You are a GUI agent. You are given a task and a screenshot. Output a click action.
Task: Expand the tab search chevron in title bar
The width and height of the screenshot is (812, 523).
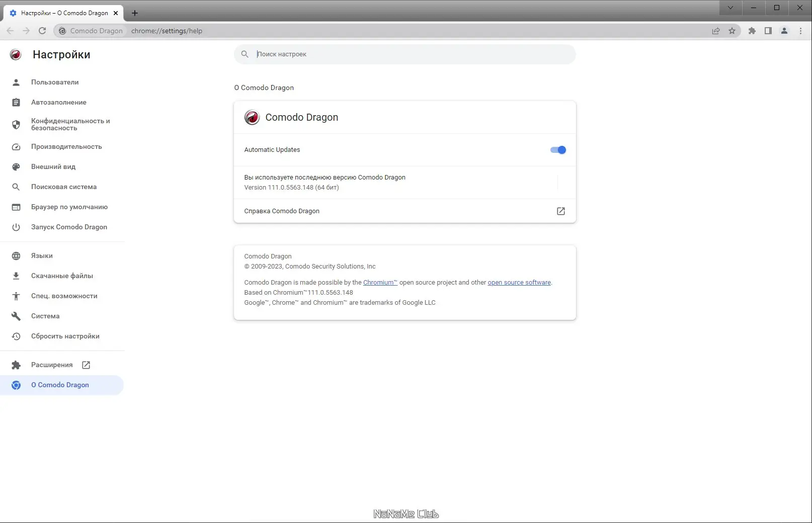(x=730, y=8)
